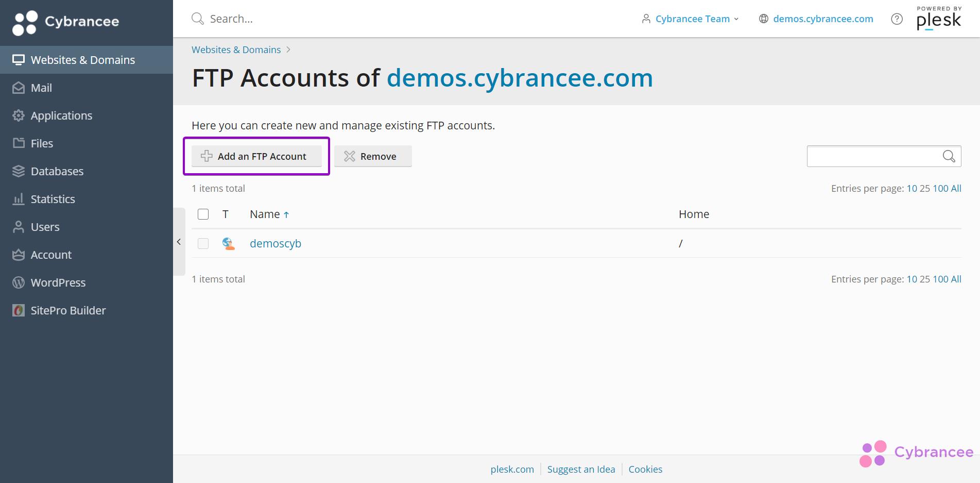The image size is (980, 483).
Task: Tick the checkbox for democyb row
Action: pyautogui.click(x=203, y=243)
